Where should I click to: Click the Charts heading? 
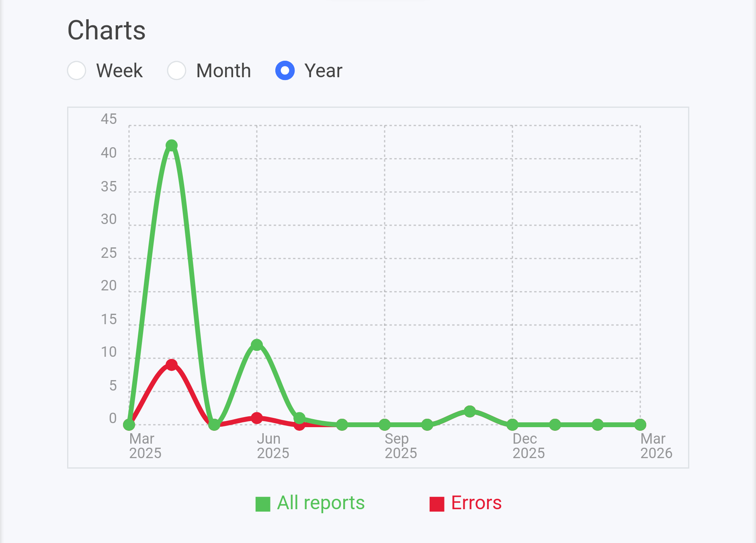(x=106, y=30)
